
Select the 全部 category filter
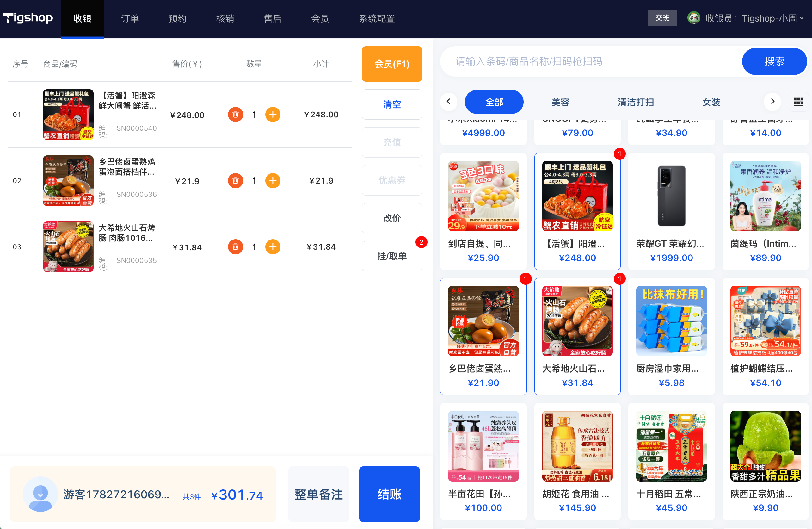point(494,102)
